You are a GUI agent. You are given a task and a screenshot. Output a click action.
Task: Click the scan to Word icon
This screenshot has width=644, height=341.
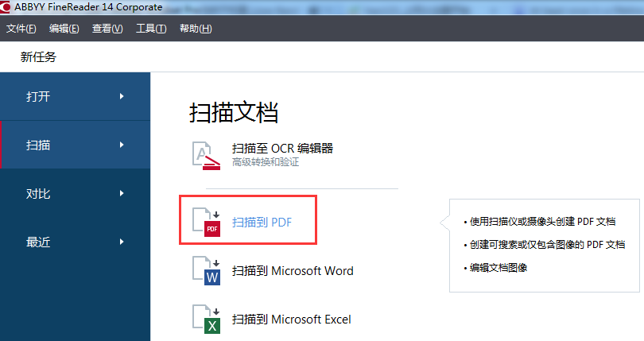pyautogui.click(x=207, y=271)
